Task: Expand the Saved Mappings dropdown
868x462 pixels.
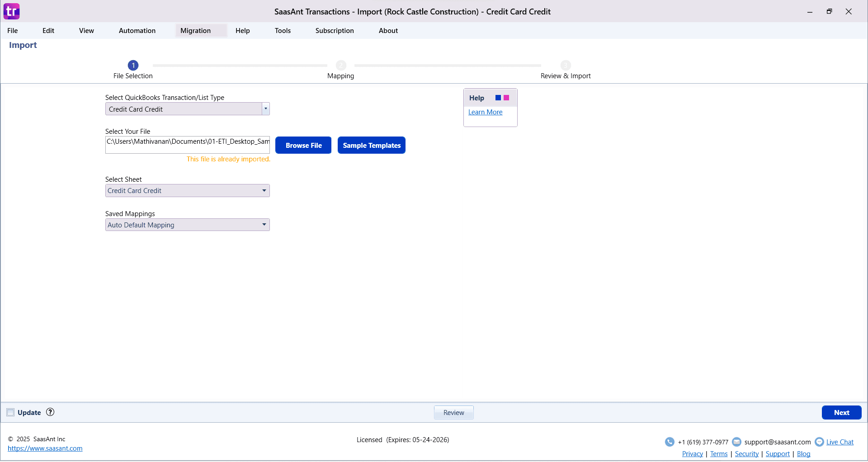Action: pyautogui.click(x=264, y=225)
